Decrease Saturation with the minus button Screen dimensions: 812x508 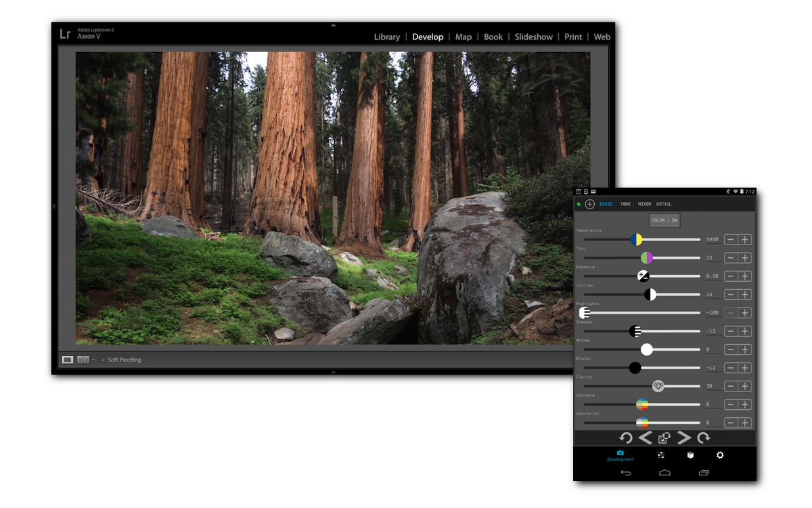[731, 422]
